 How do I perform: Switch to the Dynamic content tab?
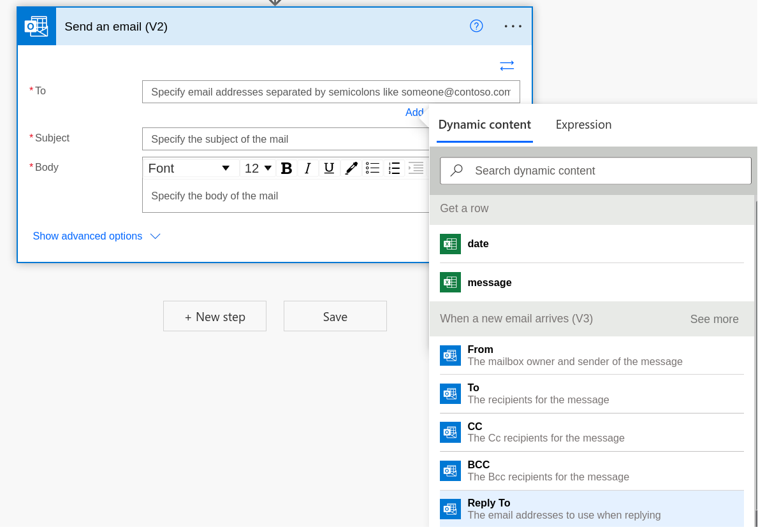(484, 125)
